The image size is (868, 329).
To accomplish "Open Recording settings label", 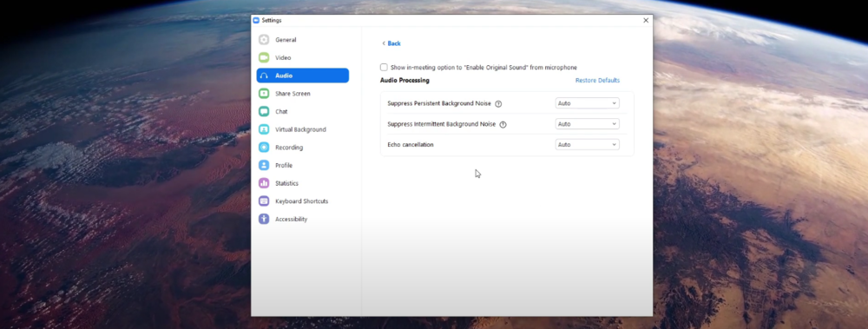I will tap(289, 148).
